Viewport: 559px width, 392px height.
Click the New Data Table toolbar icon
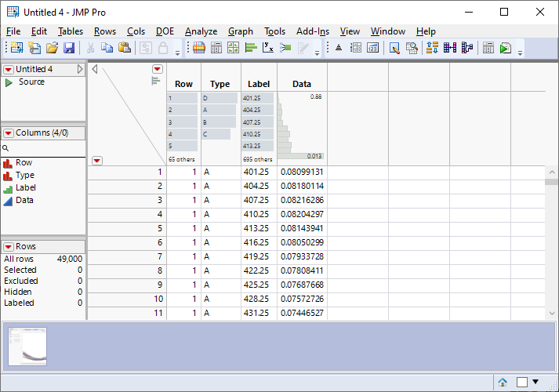16,48
